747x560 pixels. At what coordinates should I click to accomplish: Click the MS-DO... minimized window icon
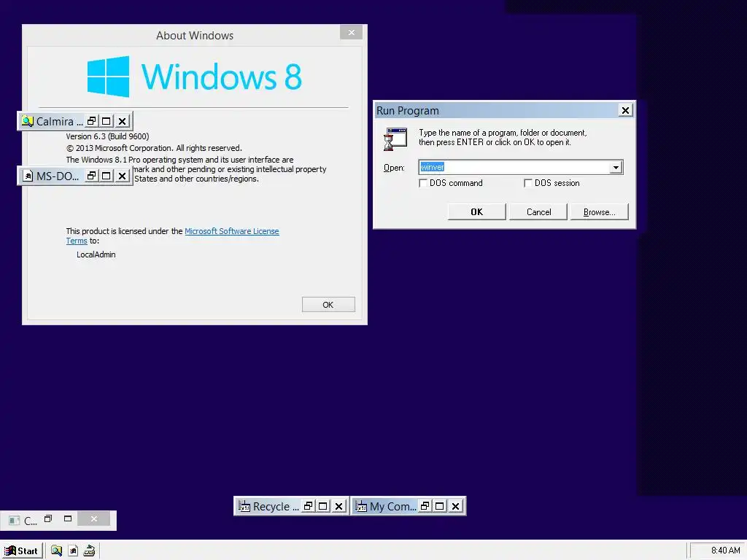click(28, 176)
